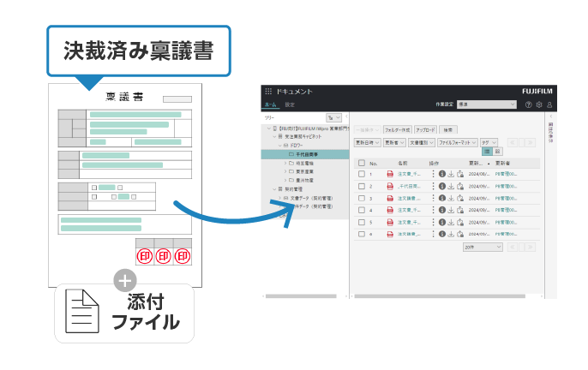This screenshot has width=588, height=370.
Task: Collapse the 契約管理 tree node
Action: point(274,189)
